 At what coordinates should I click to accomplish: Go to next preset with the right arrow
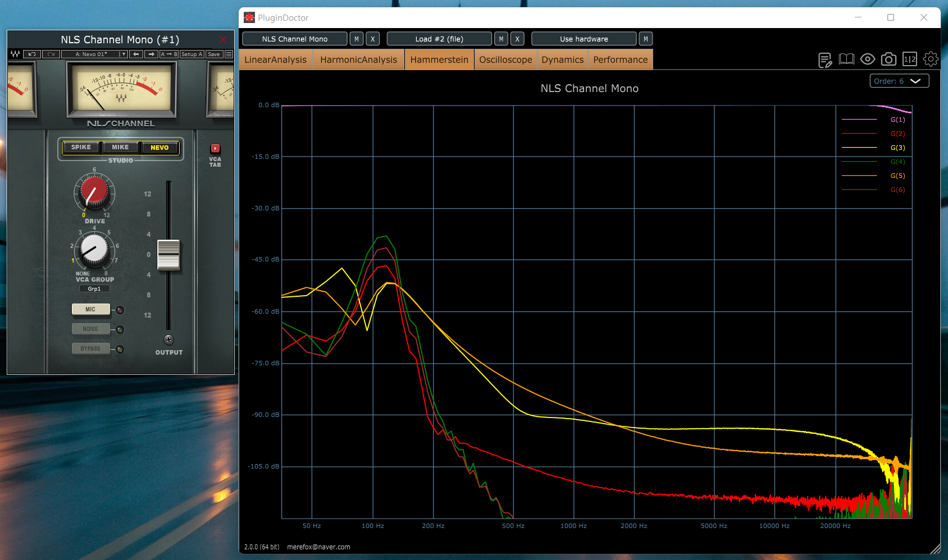coord(151,54)
